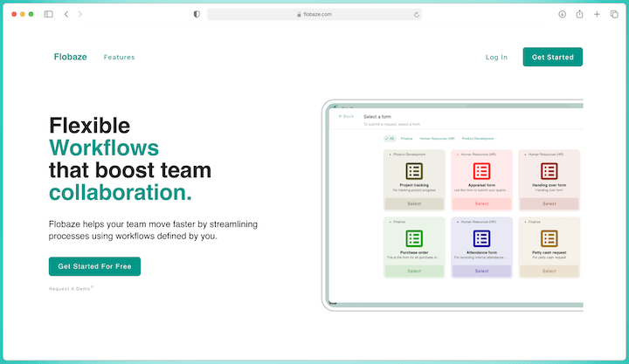Go to the Flobaze home logo
Image resolution: width=629 pixels, height=364 pixels.
coord(70,58)
